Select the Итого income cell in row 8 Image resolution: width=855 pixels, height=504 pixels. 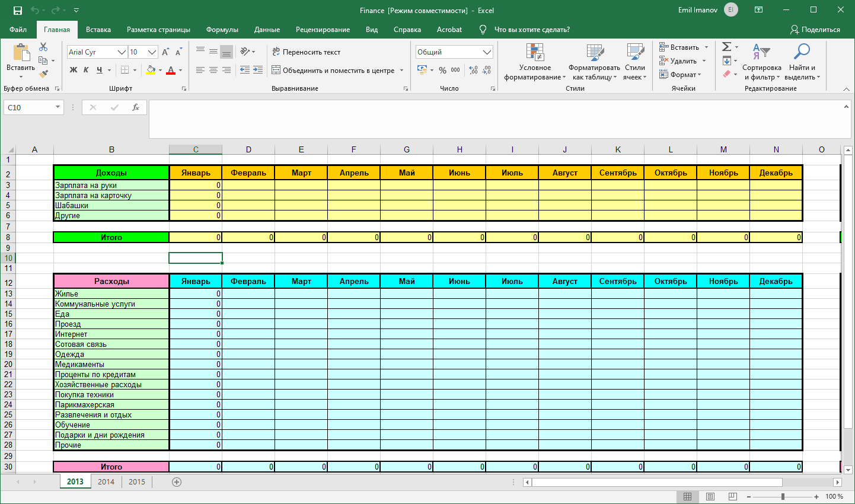111,237
